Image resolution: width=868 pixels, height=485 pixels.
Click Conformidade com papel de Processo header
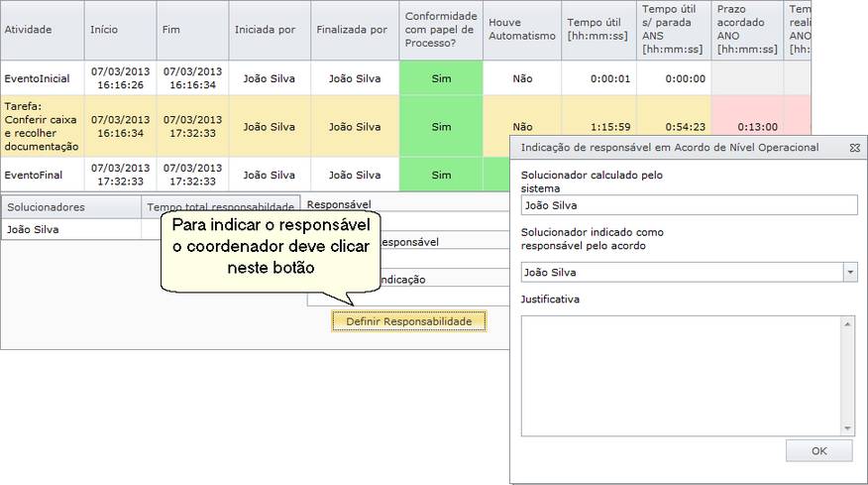(441, 30)
